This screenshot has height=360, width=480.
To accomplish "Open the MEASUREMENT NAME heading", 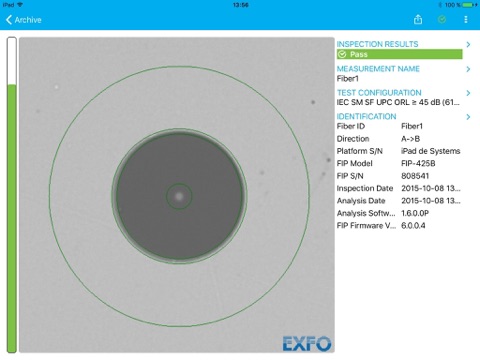I will [x=378, y=69].
